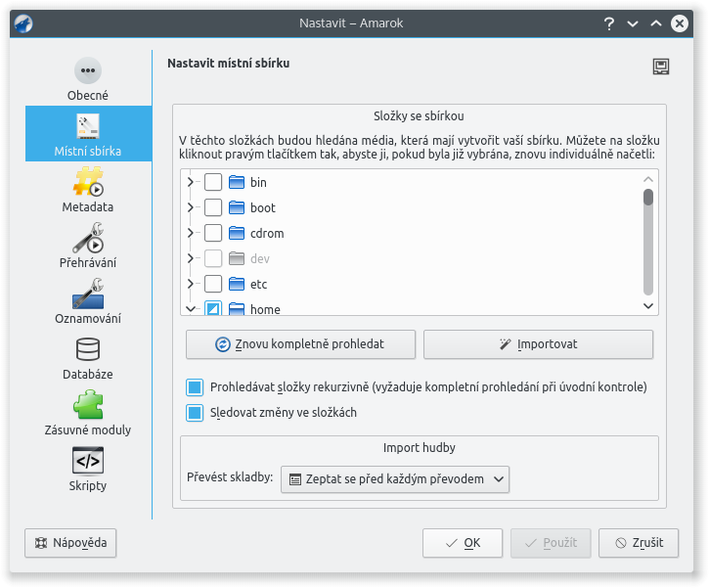Open the Obecné settings section icon

88,70
